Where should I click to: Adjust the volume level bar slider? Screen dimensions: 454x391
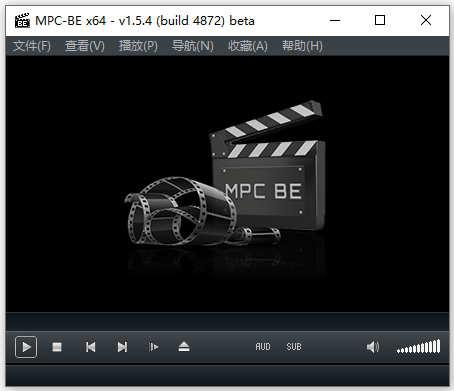418,347
